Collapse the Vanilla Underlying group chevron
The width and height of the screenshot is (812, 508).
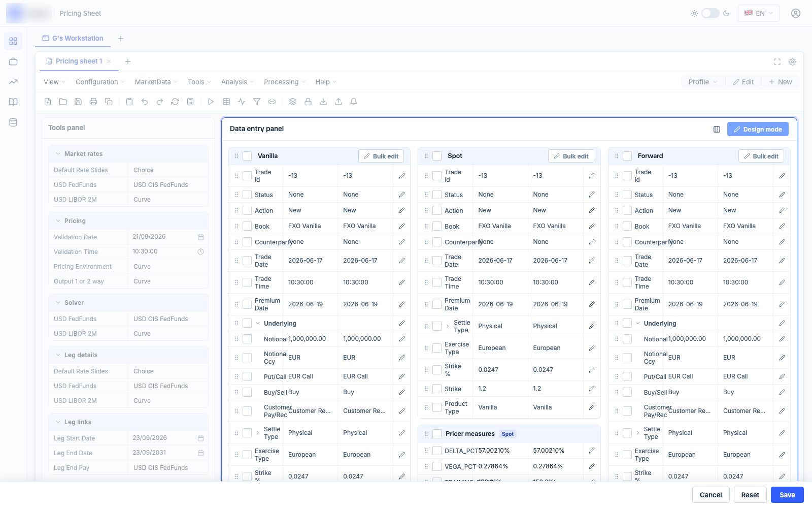(258, 323)
